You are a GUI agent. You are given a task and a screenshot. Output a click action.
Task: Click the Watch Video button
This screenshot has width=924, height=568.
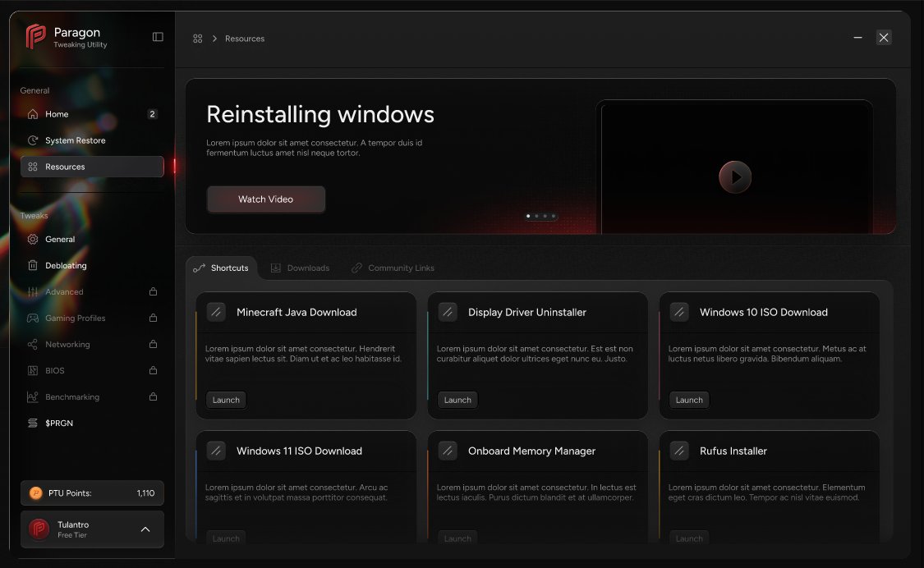266,199
